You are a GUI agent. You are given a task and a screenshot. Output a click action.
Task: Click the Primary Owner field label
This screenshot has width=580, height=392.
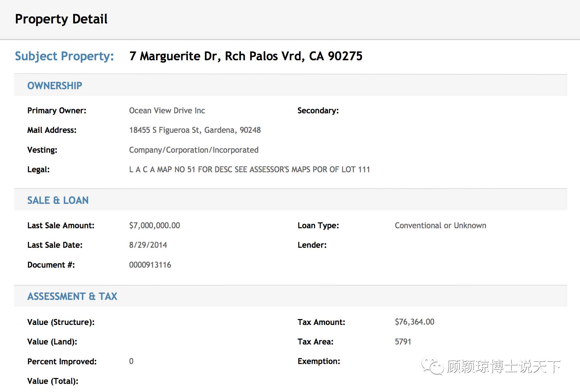click(57, 111)
